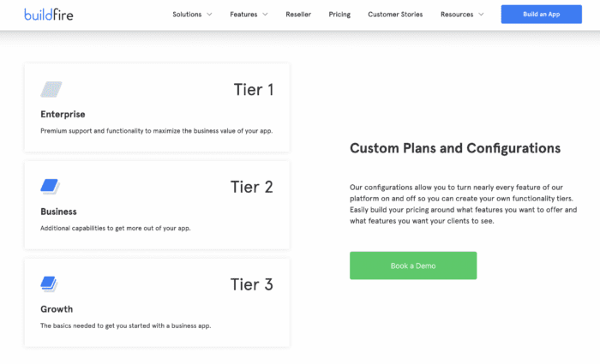Image resolution: width=600 pixels, height=364 pixels.
Task: Click the Features menu label
Action: pos(243,15)
